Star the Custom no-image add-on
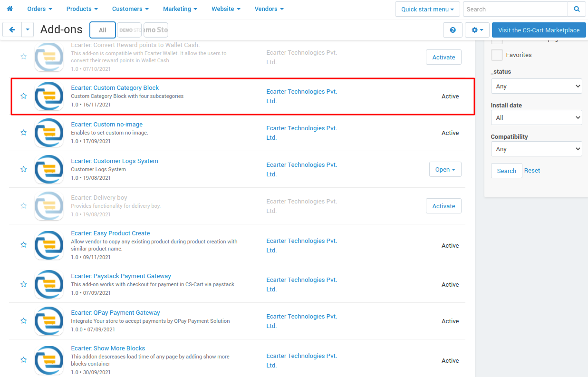588x377 pixels. coord(23,133)
